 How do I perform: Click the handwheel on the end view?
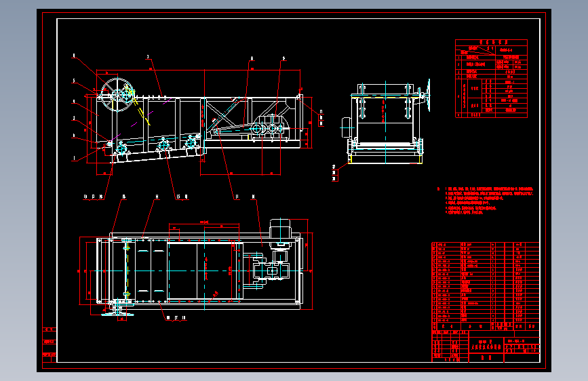427,95
